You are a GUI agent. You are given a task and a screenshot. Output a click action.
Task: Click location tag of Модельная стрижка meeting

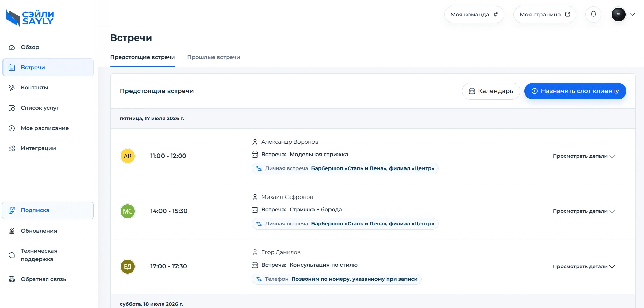pyautogui.click(x=345, y=168)
